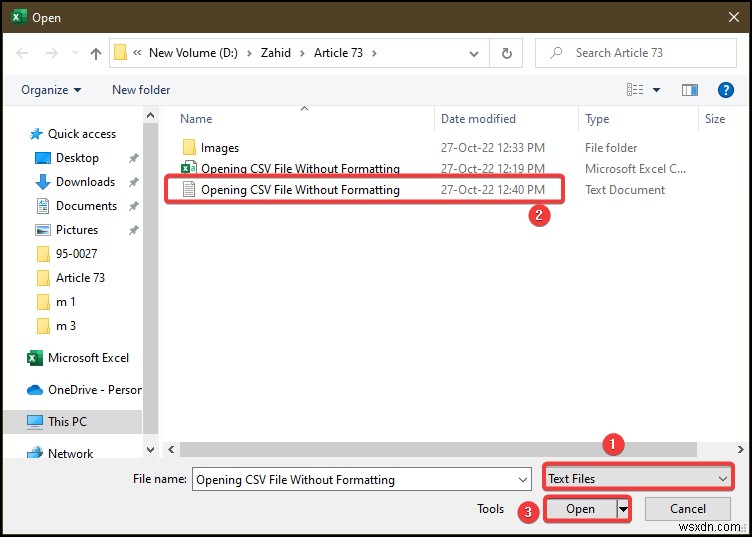Toggle the preview pane

tap(690, 90)
